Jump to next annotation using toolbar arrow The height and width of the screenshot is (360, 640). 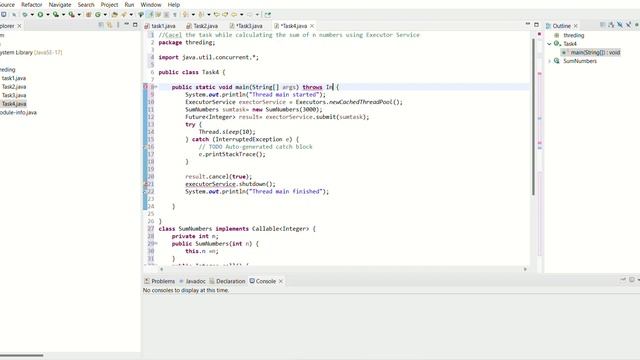pos(185,14)
